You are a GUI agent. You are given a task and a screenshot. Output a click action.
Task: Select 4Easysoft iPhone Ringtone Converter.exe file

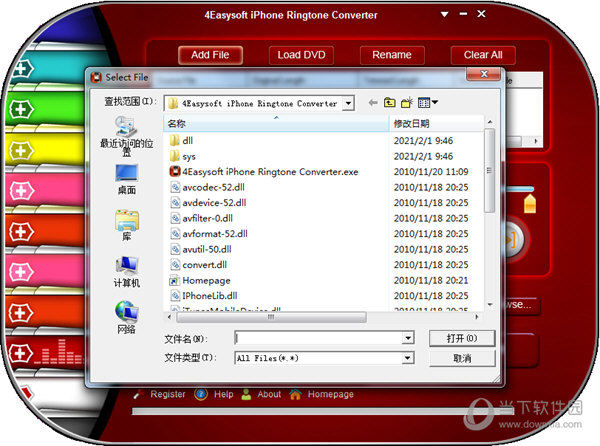tap(264, 172)
